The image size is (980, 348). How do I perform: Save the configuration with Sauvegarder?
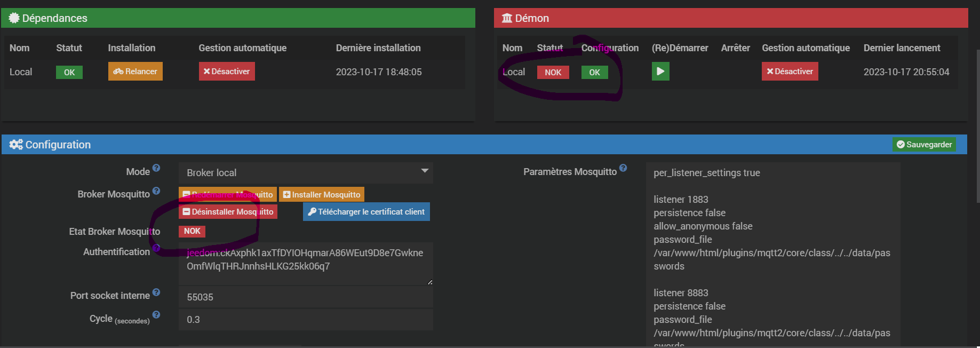[924, 145]
